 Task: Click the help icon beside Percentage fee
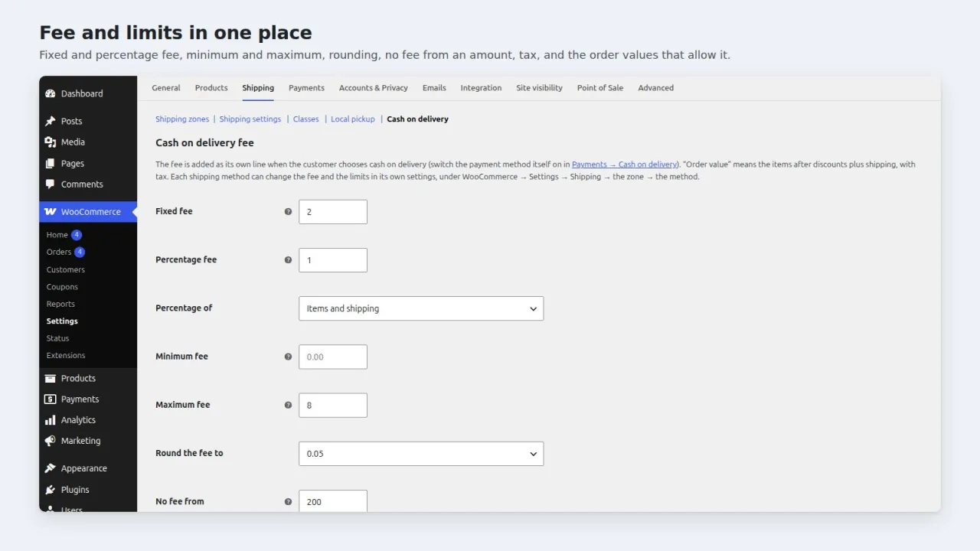[288, 260]
